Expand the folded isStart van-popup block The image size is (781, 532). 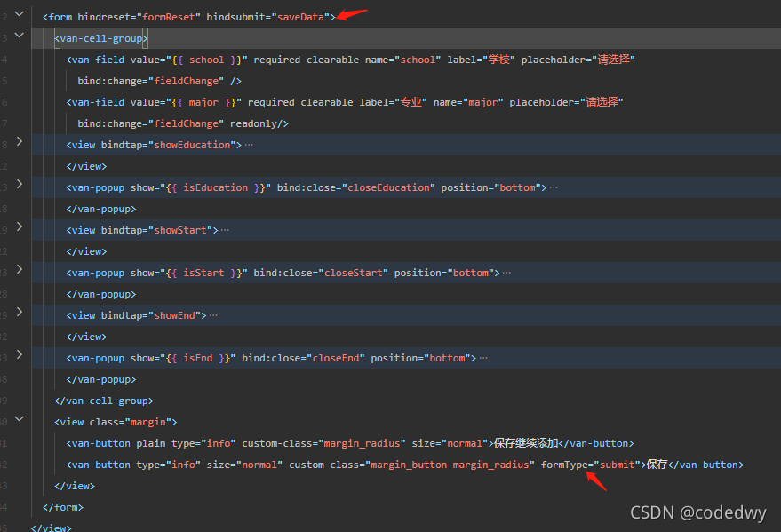click(19, 269)
